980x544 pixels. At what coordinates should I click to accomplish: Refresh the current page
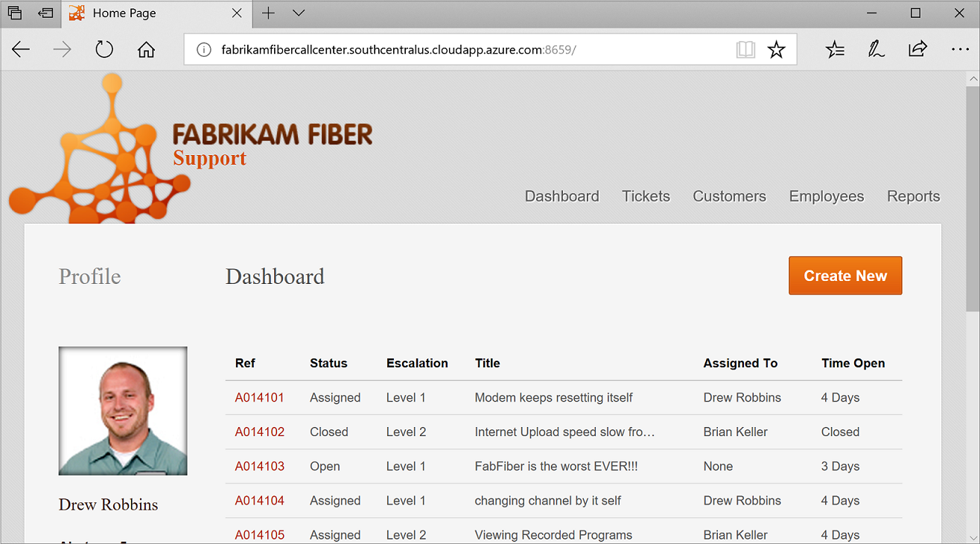coord(104,49)
